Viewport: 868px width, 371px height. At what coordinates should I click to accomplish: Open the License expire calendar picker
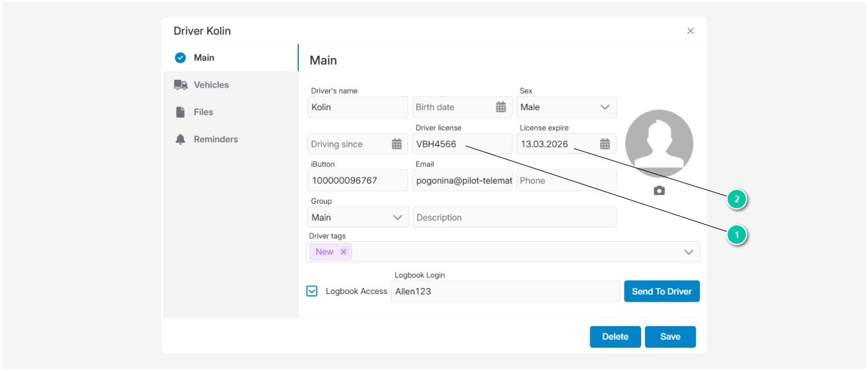coord(604,144)
